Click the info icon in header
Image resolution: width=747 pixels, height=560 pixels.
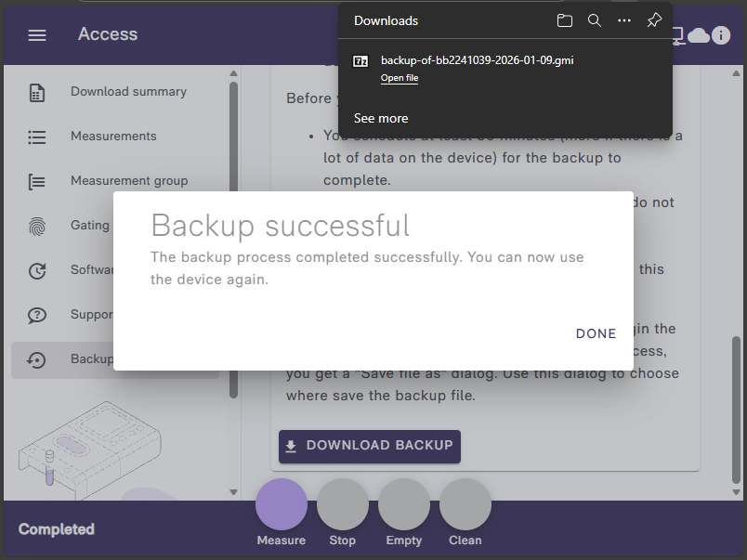pos(721,35)
